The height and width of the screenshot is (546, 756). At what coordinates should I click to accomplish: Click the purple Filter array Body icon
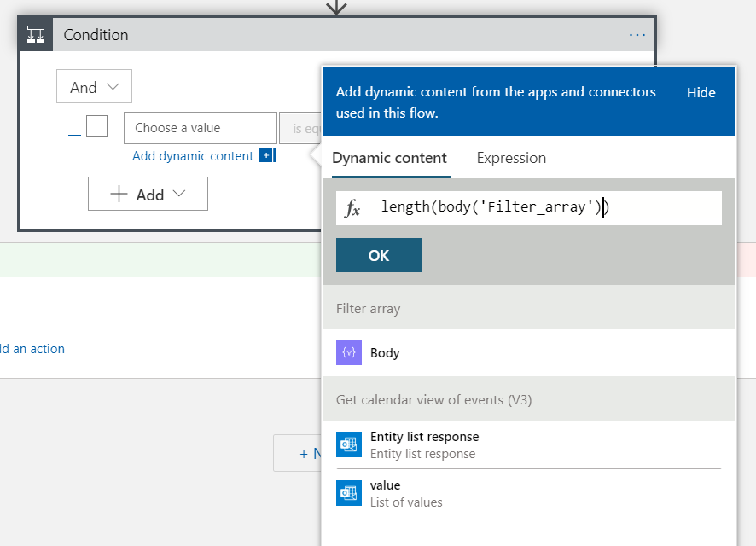coord(349,353)
